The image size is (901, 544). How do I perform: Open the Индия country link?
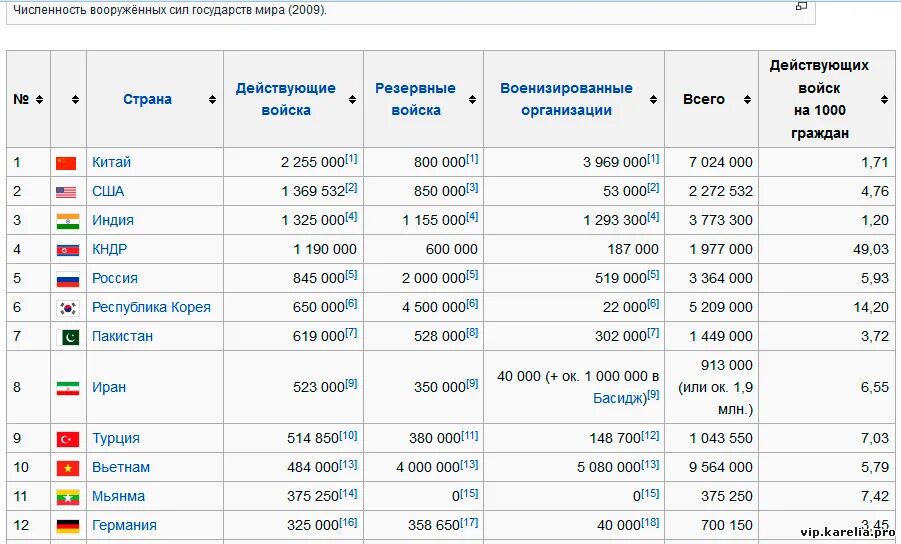[x=113, y=220]
